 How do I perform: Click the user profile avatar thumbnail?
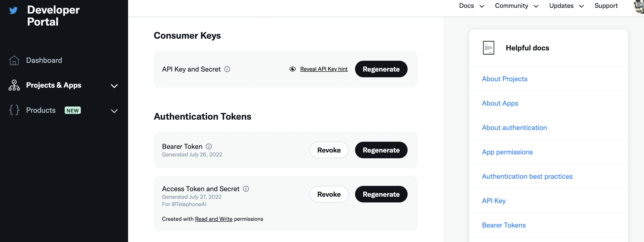click(x=639, y=6)
